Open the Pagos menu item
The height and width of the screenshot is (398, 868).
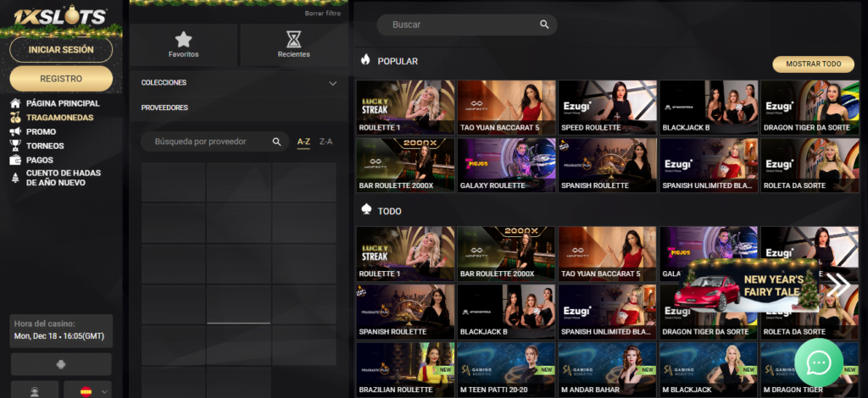coord(40,160)
